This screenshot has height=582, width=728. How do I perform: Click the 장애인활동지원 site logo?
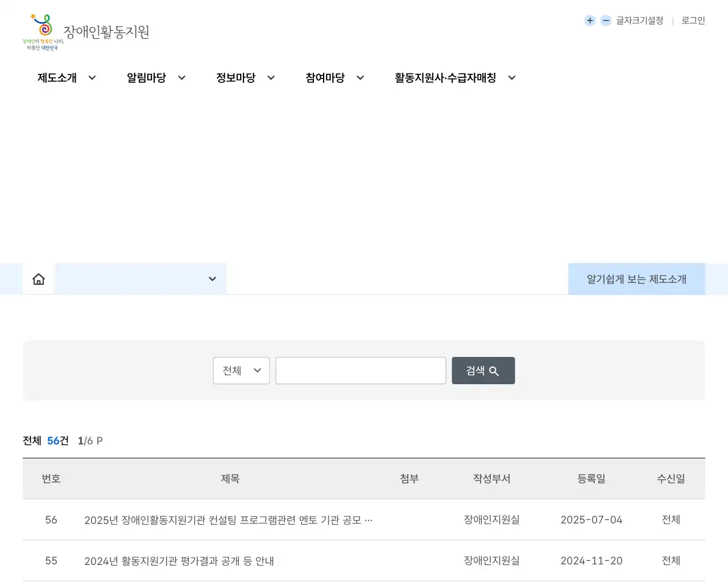(x=106, y=32)
